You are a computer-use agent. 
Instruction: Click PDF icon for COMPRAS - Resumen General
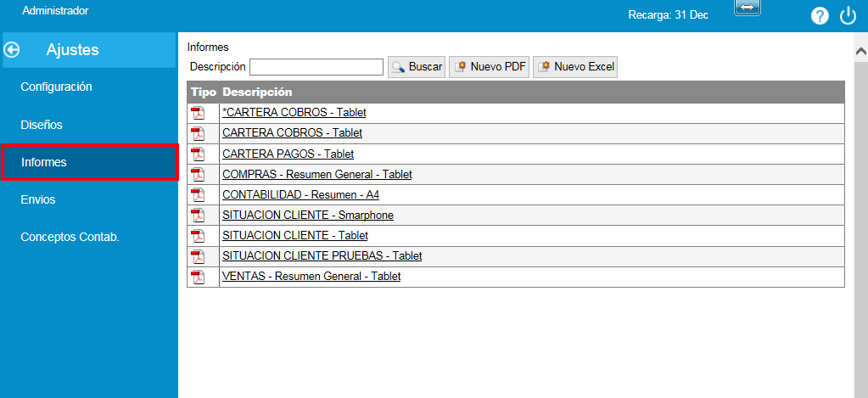(x=198, y=174)
